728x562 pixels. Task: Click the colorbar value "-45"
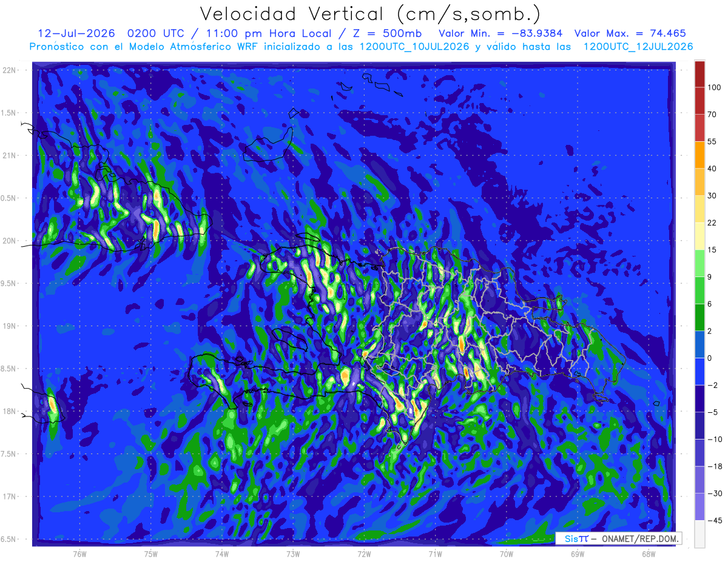pyautogui.click(x=715, y=521)
